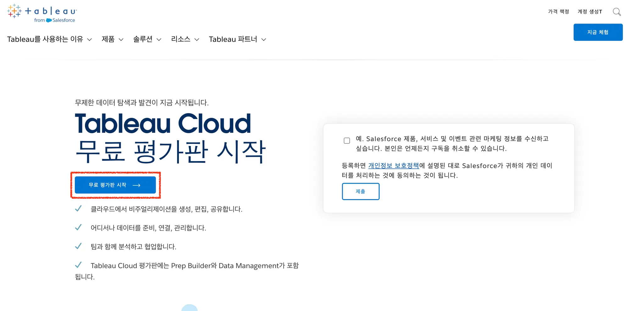
Task: Click text '어디서나 데이터를 준비, 연결, 관리합니다.'
Action: click(148, 228)
